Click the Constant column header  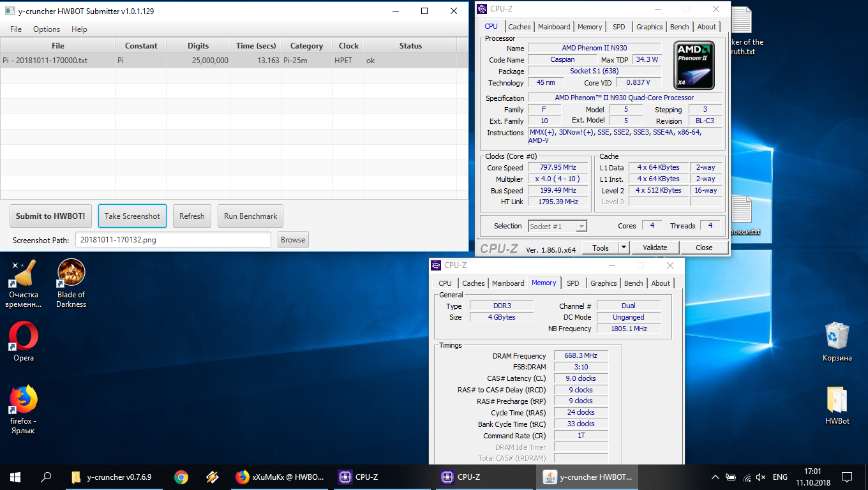click(141, 46)
